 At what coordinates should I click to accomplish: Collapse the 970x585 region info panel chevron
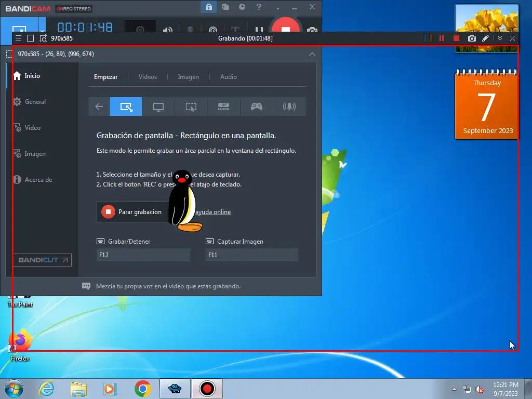point(312,54)
